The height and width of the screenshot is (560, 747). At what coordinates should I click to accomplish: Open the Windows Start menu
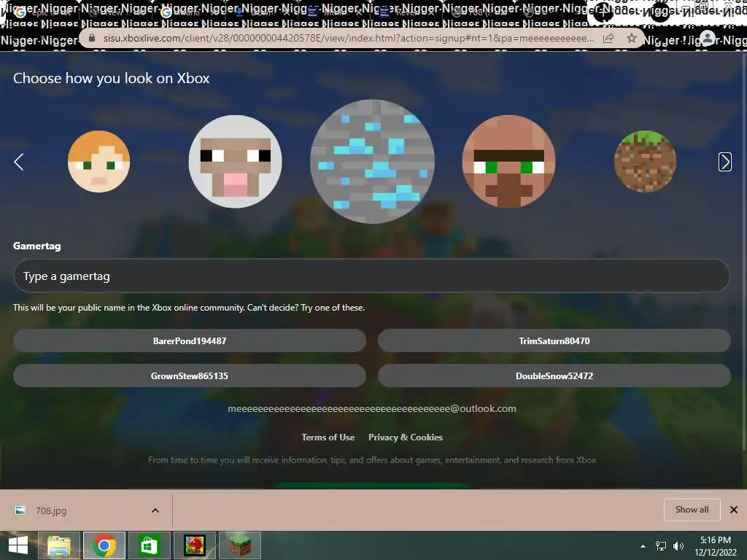18,545
